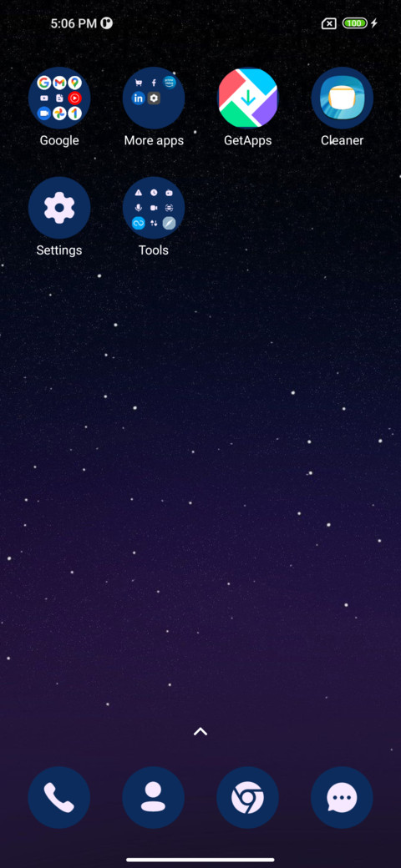Tap shopping cart icon in More apps
Screen dimensions: 401x868
point(138,83)
